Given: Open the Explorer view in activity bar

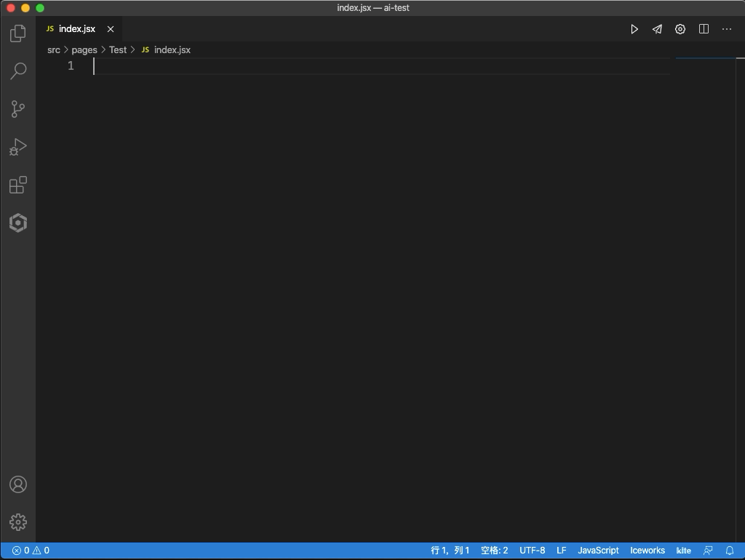Looking at the screenshot, I should [x=18, y=33].
